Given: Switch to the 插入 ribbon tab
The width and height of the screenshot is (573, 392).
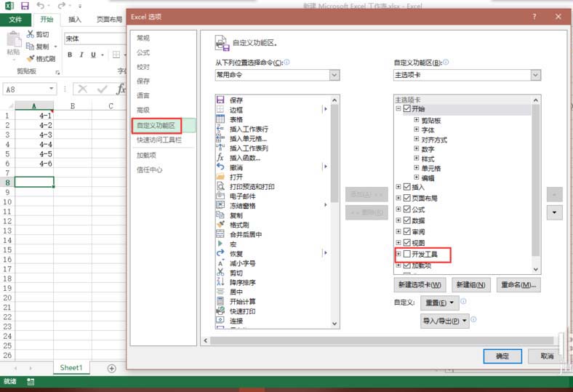Looking at the screenshot, I should 75,20.
